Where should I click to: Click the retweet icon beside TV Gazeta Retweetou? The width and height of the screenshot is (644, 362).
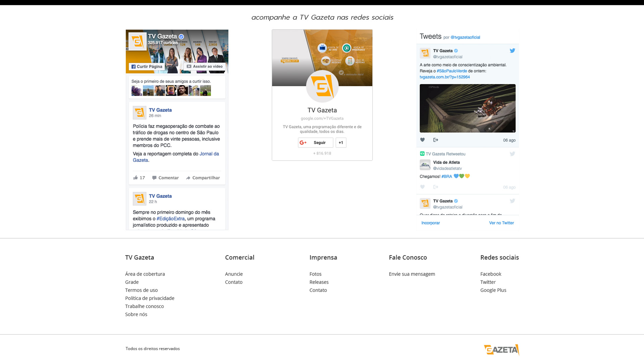coord(422,154)
